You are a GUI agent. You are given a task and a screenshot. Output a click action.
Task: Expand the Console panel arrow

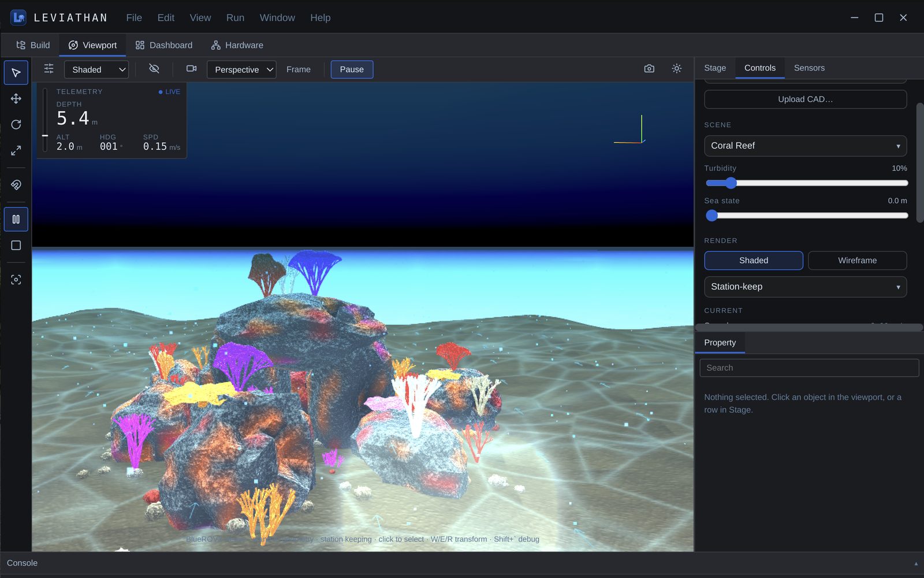click(x=916, y=564)
